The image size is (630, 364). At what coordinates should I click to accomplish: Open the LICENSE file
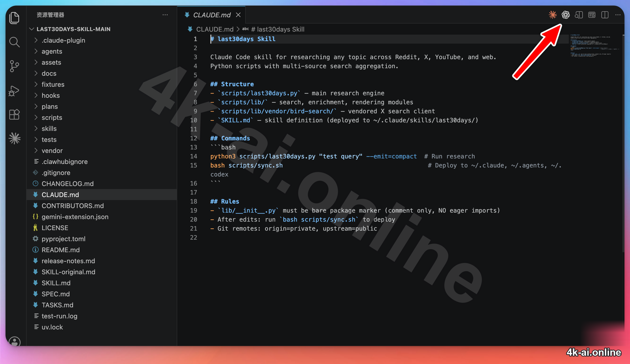click(102, 228)
